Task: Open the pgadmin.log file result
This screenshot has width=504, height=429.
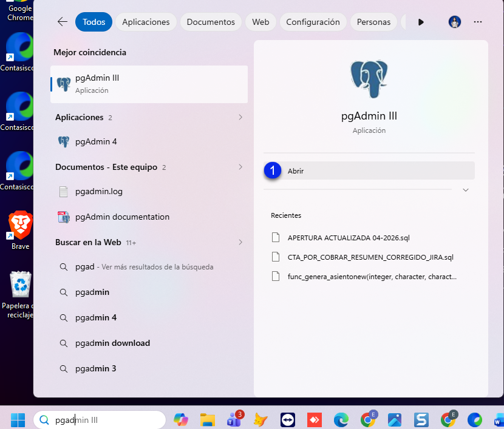Action: [149, 191]
